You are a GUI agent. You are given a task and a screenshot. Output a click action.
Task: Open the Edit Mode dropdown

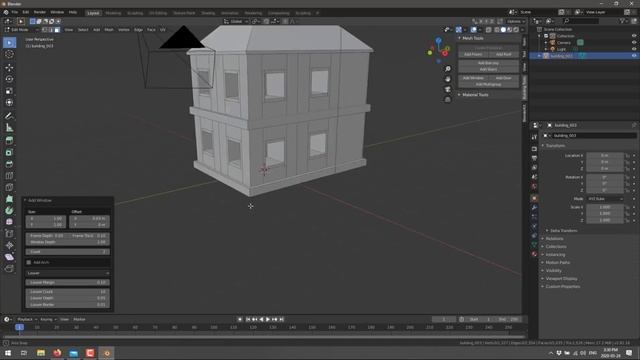21,29
